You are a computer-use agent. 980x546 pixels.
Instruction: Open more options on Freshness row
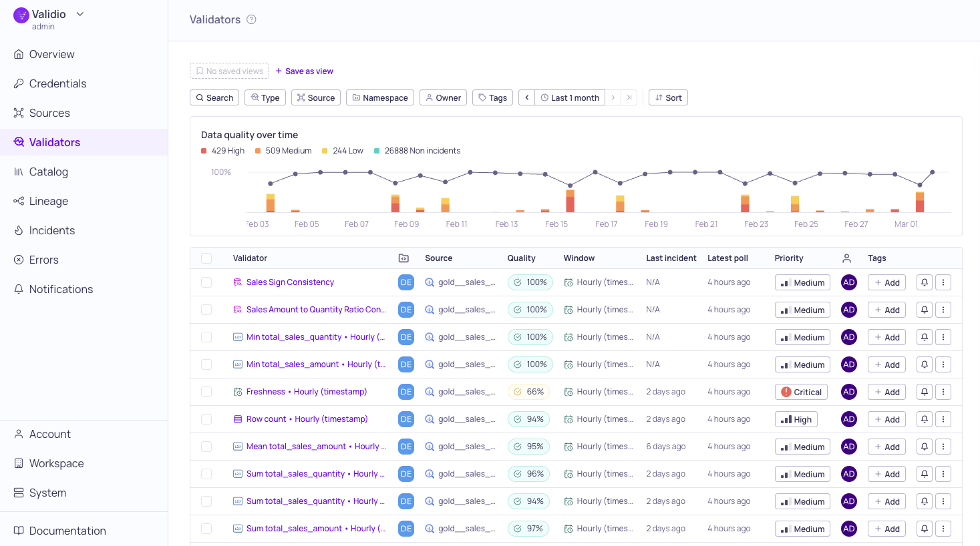point(943,392)
